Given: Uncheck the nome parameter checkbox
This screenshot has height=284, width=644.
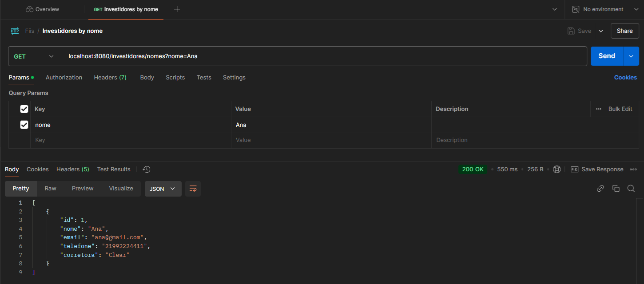Looking at the screenshot, I should (x=24, y=125).
